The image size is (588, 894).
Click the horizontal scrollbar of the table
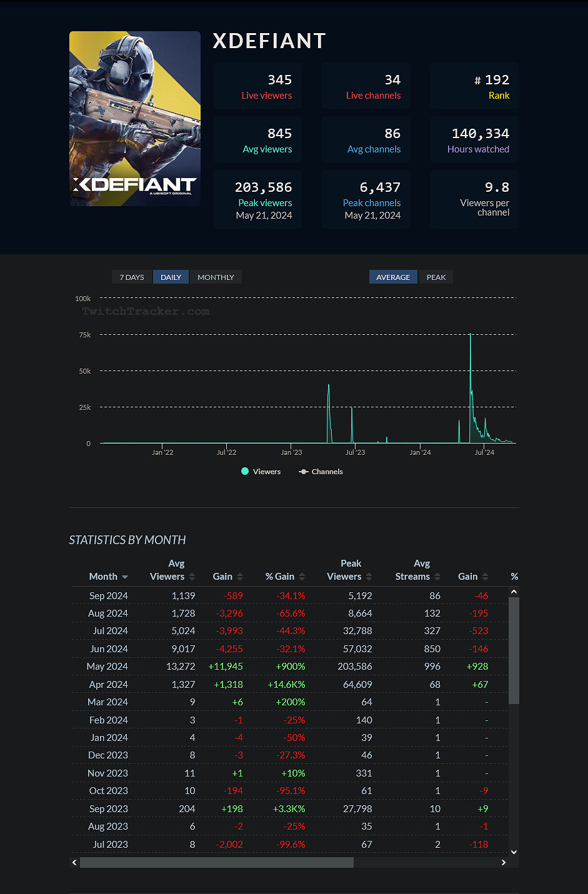(x=216, y=862)
